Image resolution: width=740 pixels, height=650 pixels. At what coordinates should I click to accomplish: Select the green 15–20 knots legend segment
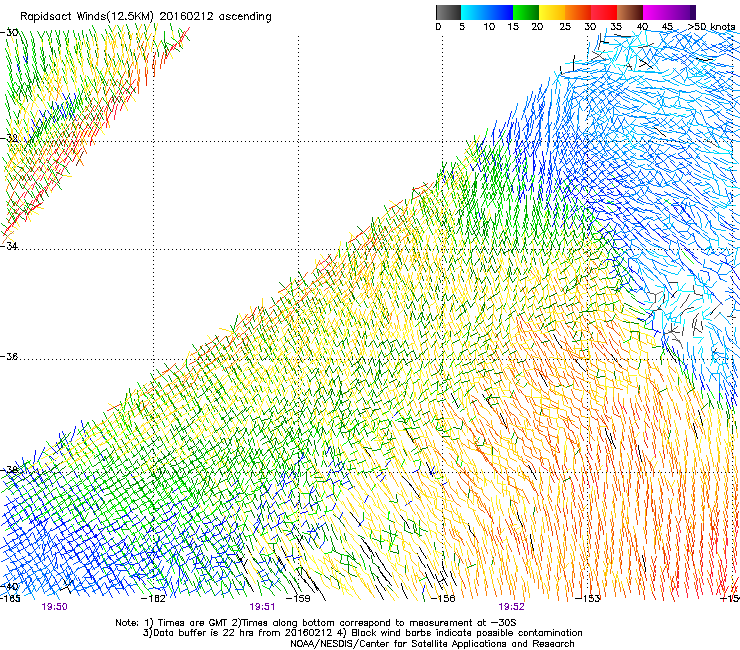pos(526,12)
